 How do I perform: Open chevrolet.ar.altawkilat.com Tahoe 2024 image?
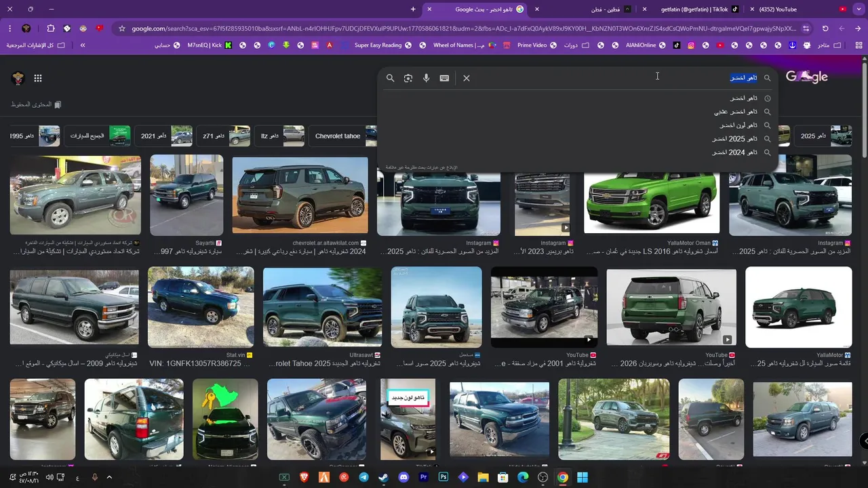[x=300, y=196]
